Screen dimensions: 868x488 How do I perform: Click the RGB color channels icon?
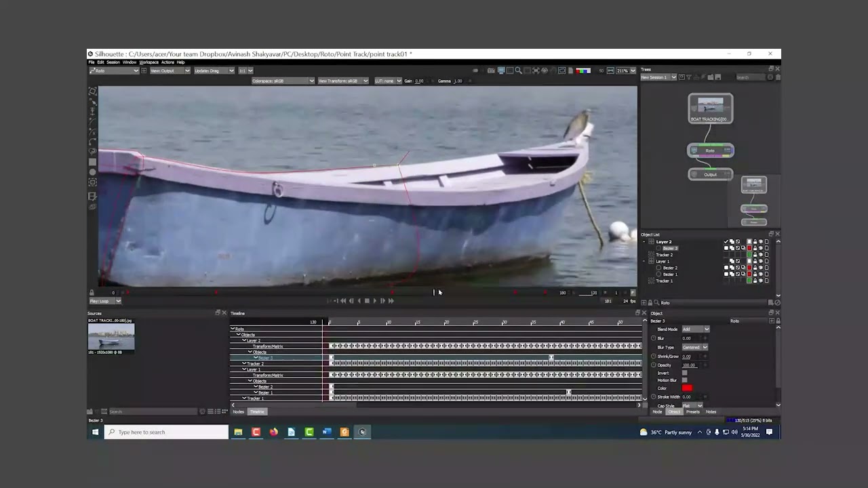click(583, 70)
